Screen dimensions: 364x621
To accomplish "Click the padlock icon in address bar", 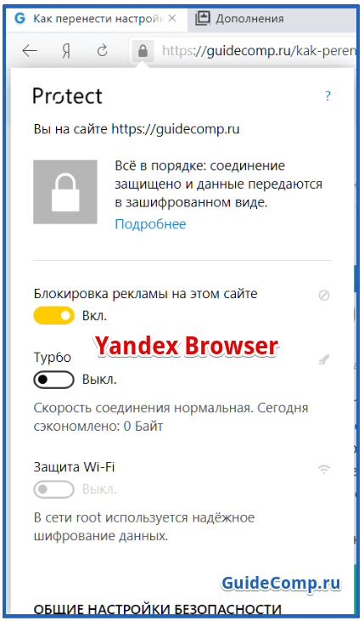I will point(143,51).
